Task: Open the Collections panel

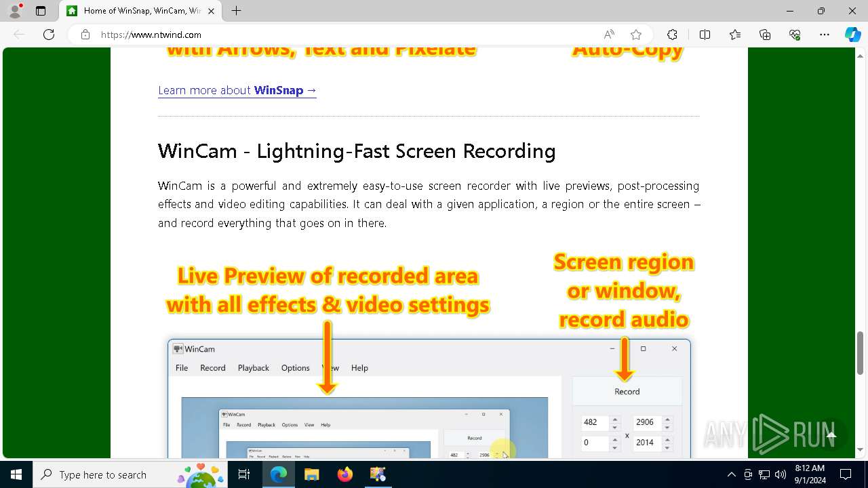Action: (765, 35)
